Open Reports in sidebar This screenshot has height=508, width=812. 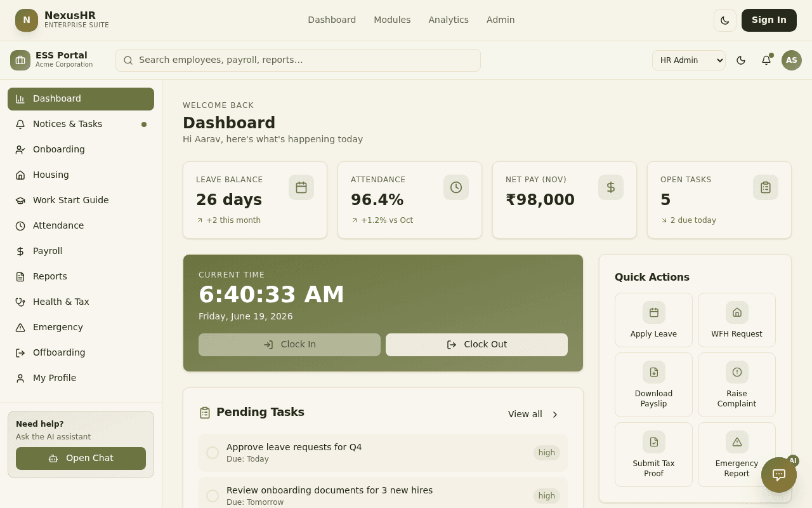81,277
